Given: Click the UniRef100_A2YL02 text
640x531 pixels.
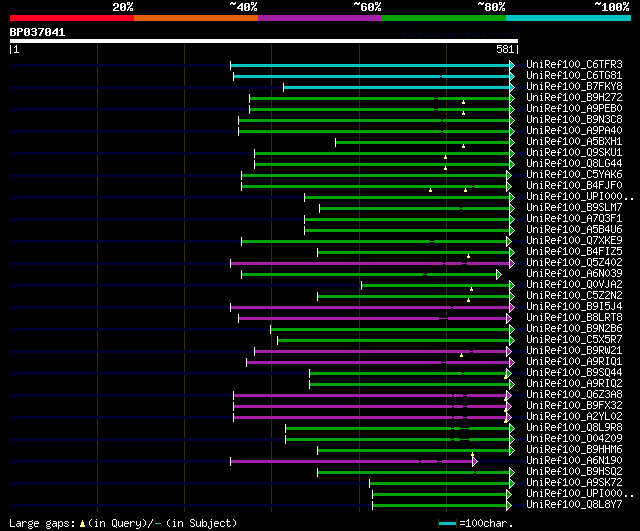Looking at the screenshot, I should pyautogui.click(x=574, y=417).
